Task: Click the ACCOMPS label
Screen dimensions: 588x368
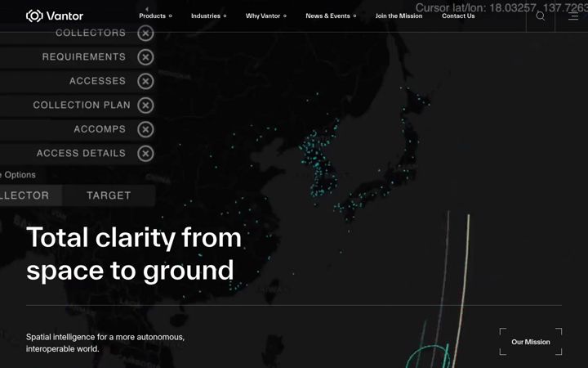Action: [x=100, y=129]
